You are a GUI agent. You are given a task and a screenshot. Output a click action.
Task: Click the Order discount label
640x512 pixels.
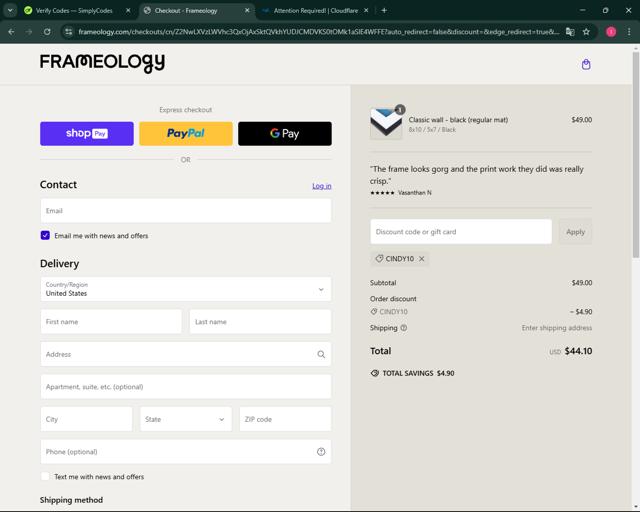coord(393,299)
